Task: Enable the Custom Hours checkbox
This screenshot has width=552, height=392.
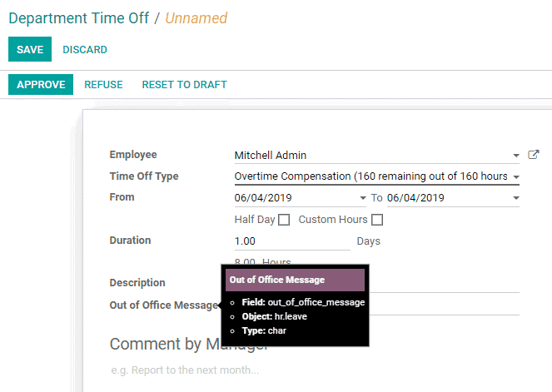Action: [x=377, y=220]
